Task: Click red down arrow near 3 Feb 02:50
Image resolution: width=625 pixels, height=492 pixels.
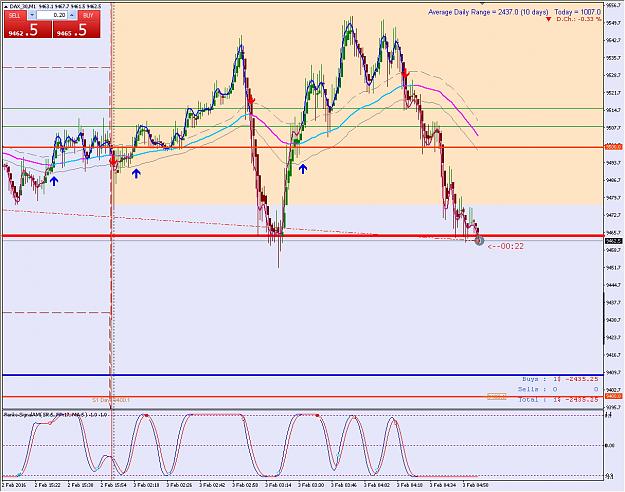Action: 251,100
